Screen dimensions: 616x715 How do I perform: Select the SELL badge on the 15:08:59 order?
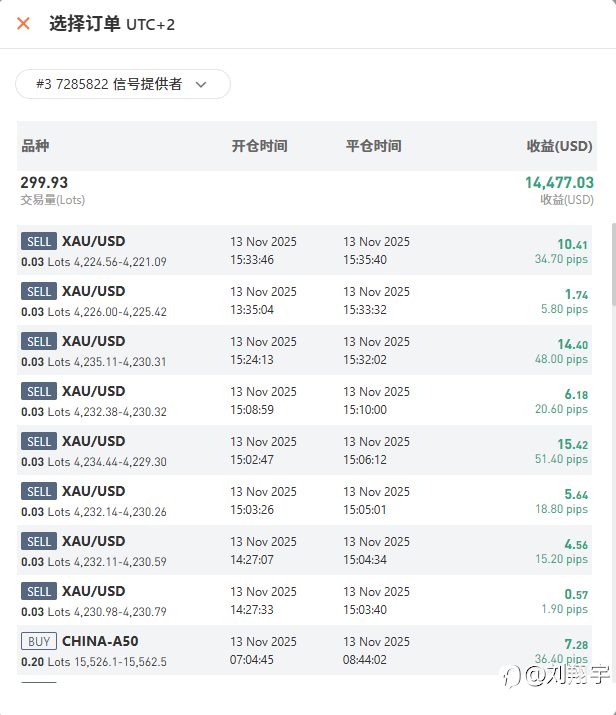[x=39, y=391]
